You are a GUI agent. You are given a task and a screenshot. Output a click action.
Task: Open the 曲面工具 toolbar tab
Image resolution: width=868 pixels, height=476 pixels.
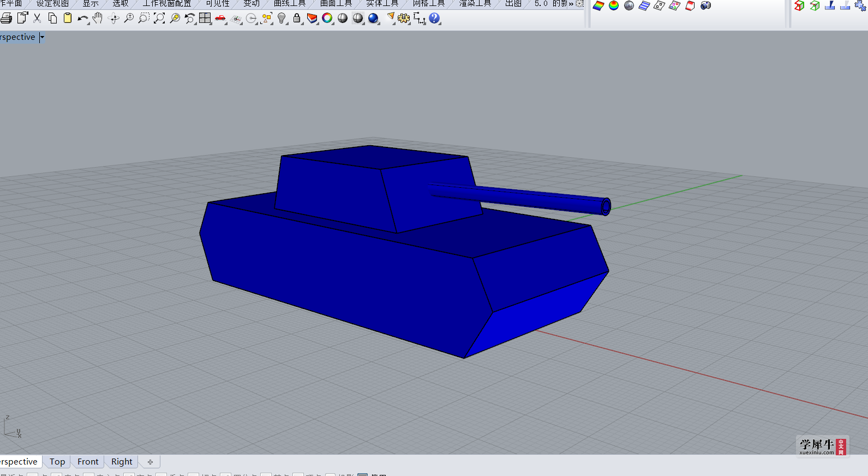[x=336, y=3]
